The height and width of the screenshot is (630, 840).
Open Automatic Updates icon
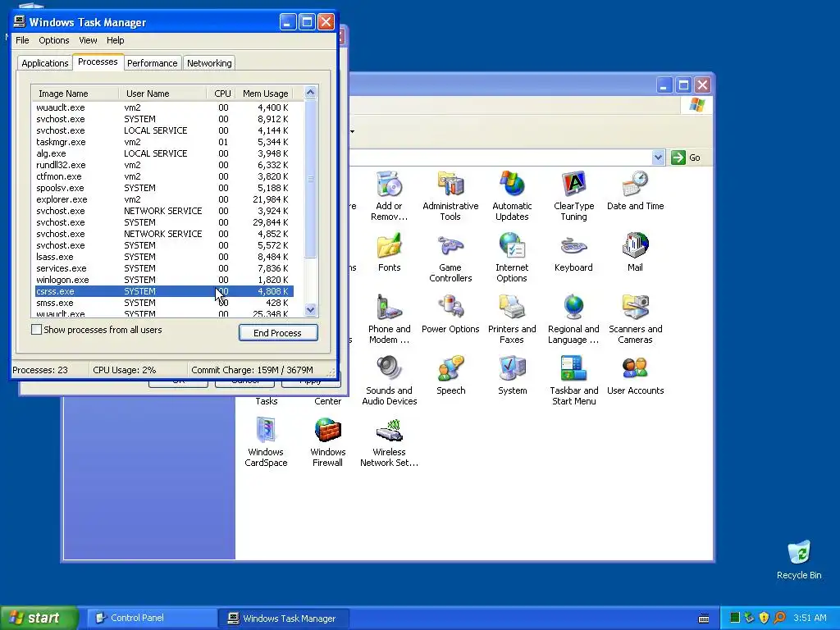click(512, 195)
